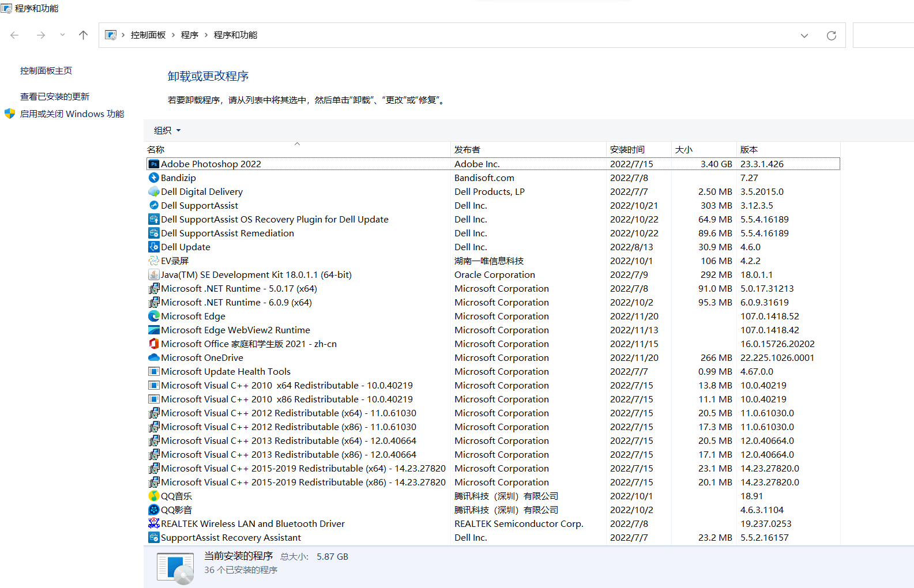Click the Back navigation arrow
This screenshot has width=914, height=588.
(x=15, y=35)
